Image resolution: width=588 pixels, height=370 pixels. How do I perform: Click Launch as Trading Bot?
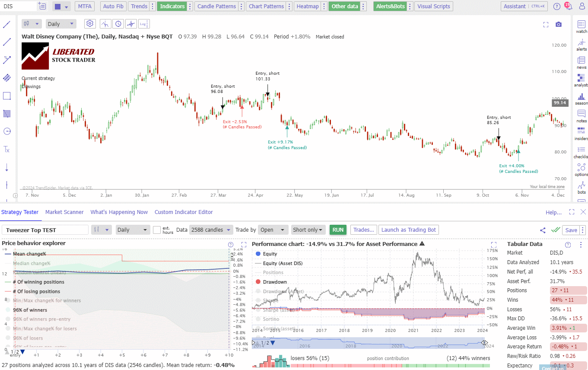click(408, 230)
